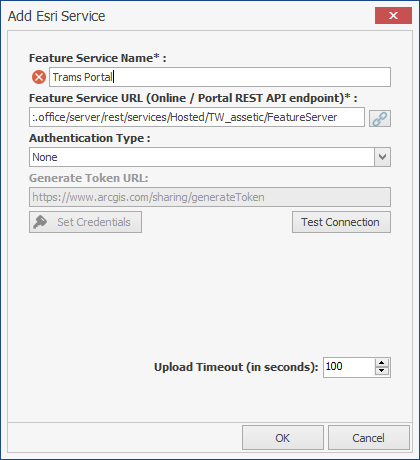Click the key icon on Set Credentials
Screen dimensions: 420x460
(x=40, y=222)
